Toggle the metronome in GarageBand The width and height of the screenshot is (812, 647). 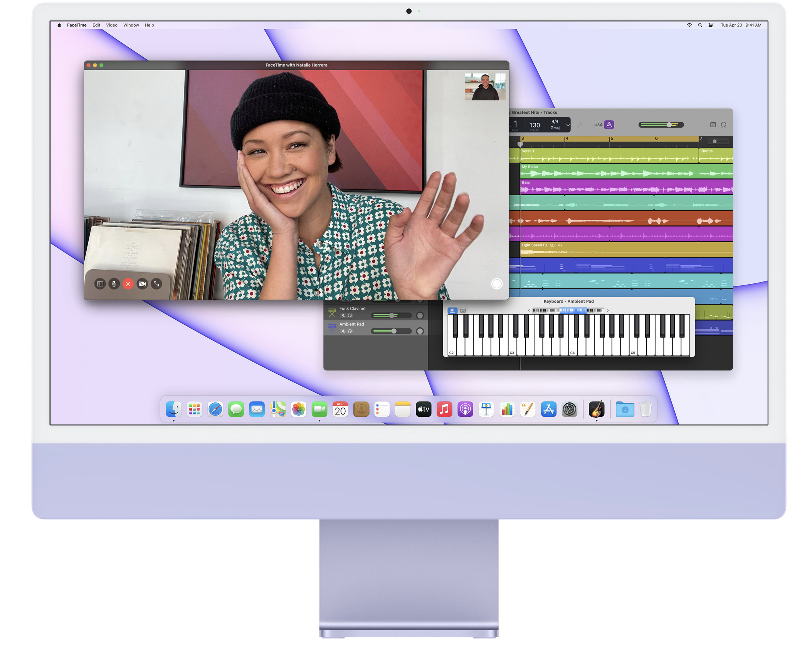coord(609,125)
